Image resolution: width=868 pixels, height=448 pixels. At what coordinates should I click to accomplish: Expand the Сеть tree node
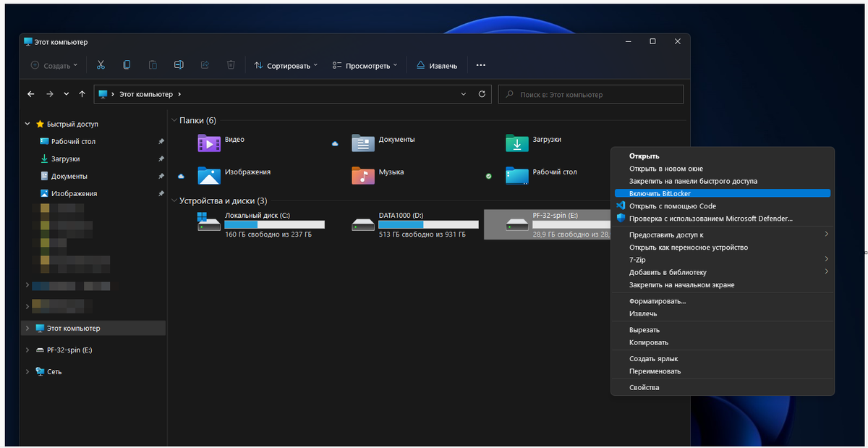[28, 371]
